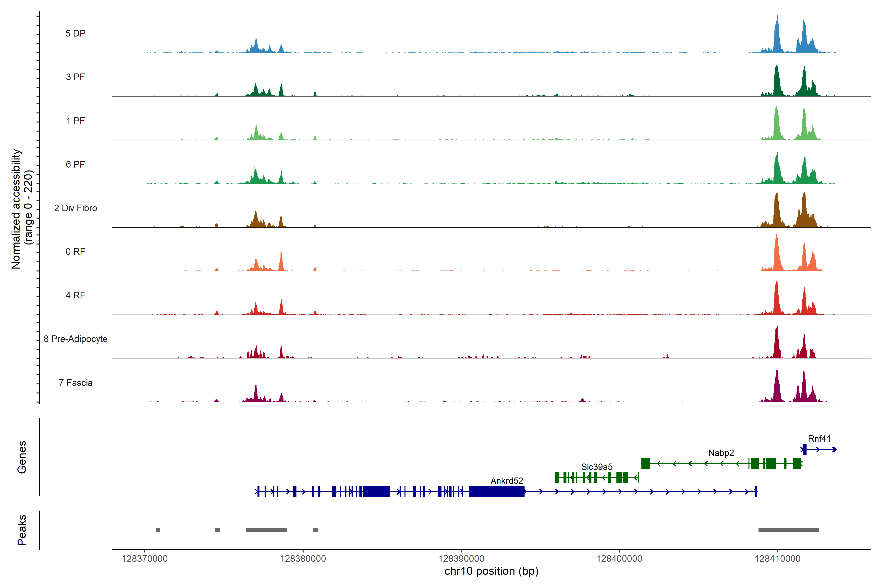Click the Ankrd52 gene label

507,481
